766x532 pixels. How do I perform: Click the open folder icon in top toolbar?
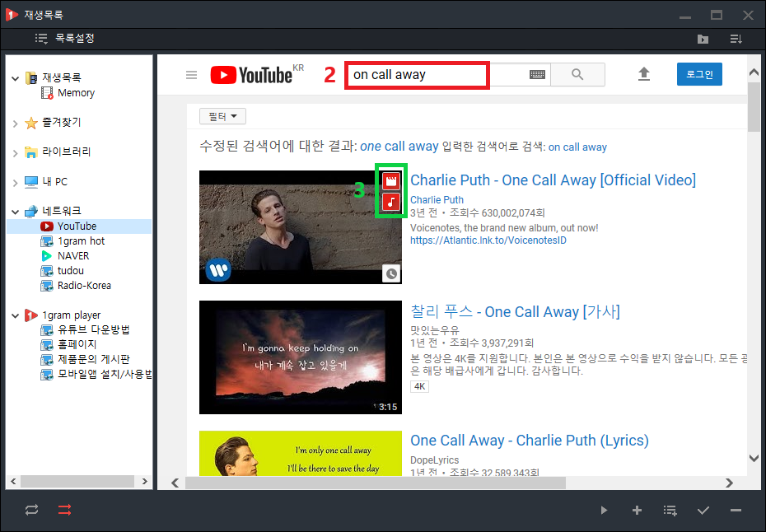[703, 39]
